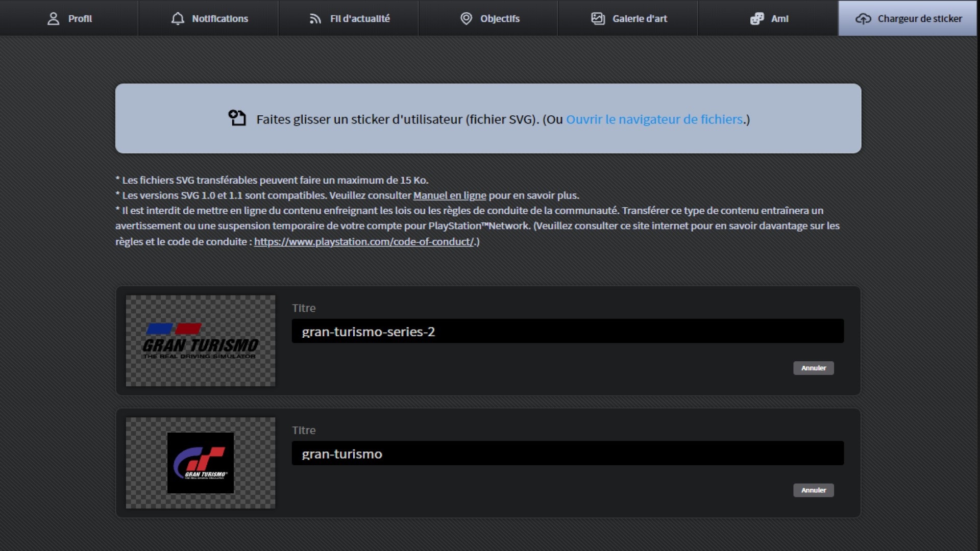
Task: Open the Manuel en ligne link
Action: tap(450, 195)
